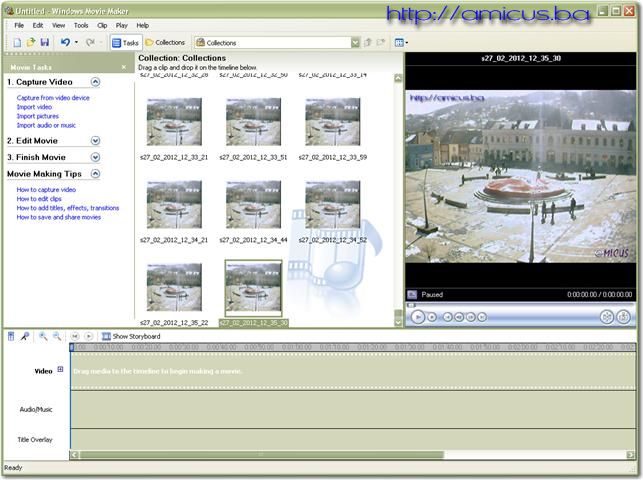Save the project with the floppy disk icon
643x480 pixels.
44,42
